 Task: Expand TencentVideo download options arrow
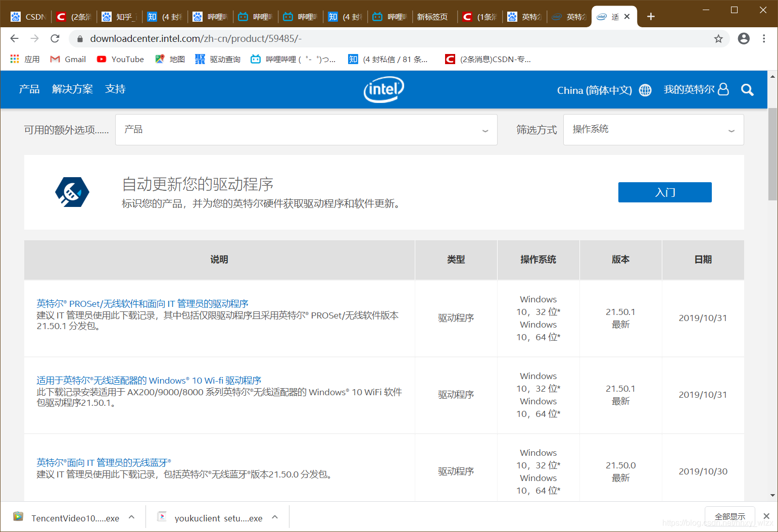point(131,517)
